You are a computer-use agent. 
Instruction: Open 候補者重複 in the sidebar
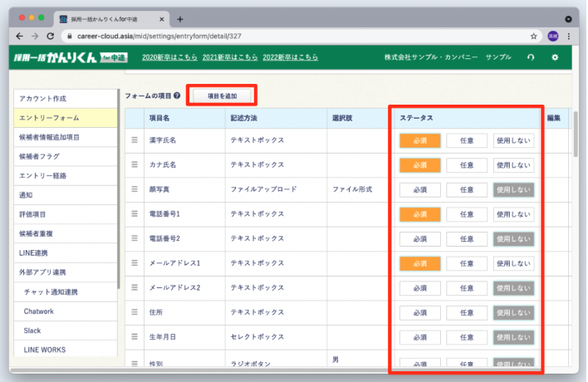click(x=66, y=233)
